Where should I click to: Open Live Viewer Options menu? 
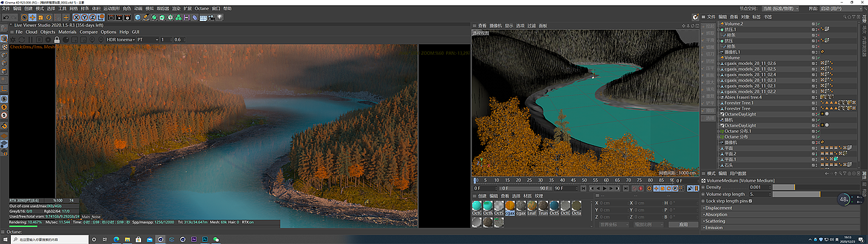pyautogui.click(x=108, y=32)
